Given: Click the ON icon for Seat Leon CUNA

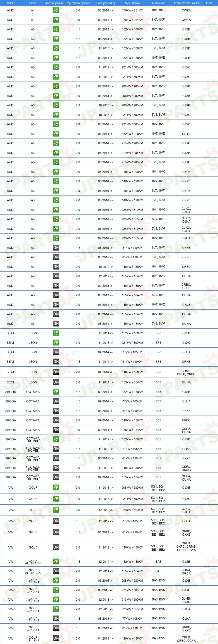Looking at the screenshot, I should point(56,382).
